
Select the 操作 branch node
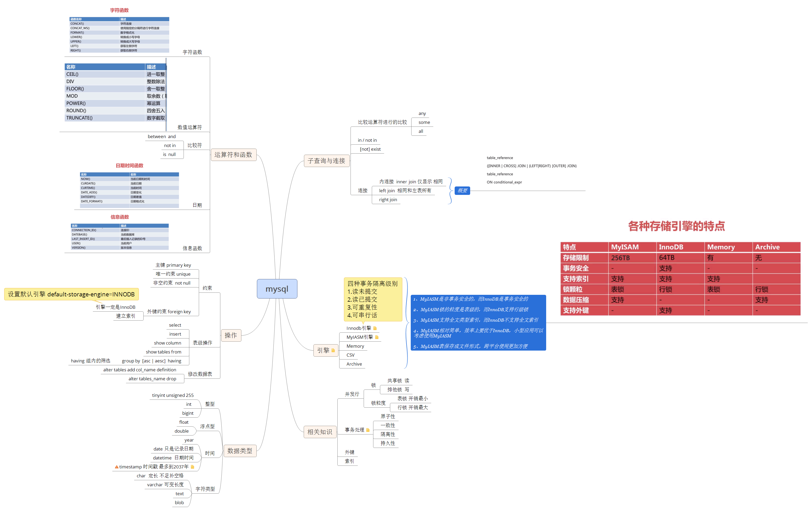[x=231, y=335]
